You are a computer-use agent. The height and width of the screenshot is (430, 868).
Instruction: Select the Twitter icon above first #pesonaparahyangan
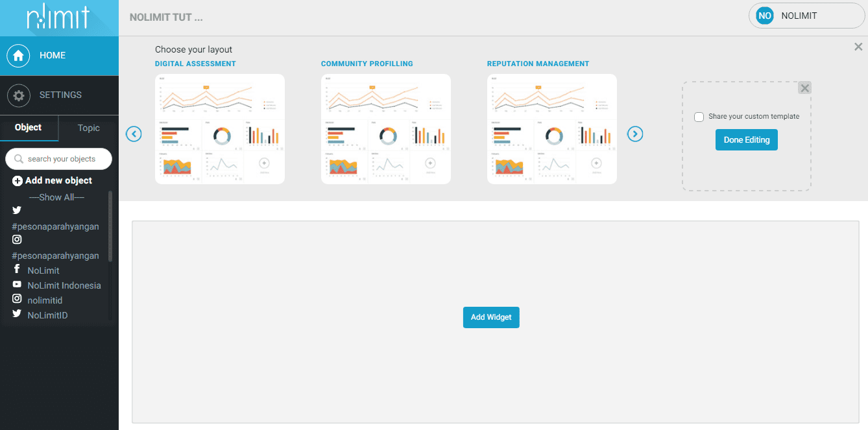pos(17,210)
